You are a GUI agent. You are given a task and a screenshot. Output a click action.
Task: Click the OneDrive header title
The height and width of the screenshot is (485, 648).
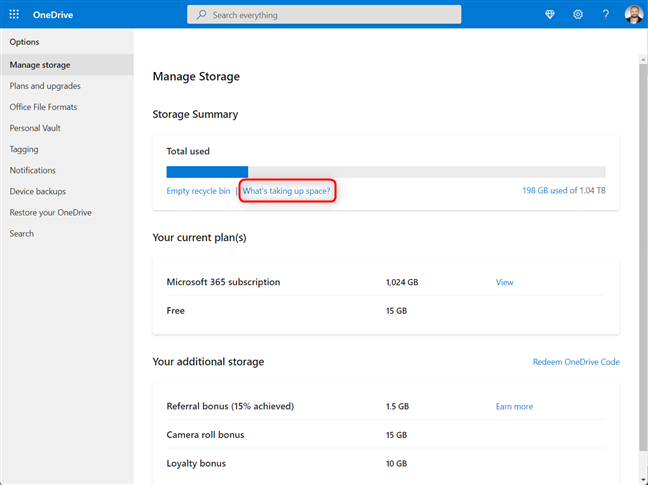[x=53, y=15]
